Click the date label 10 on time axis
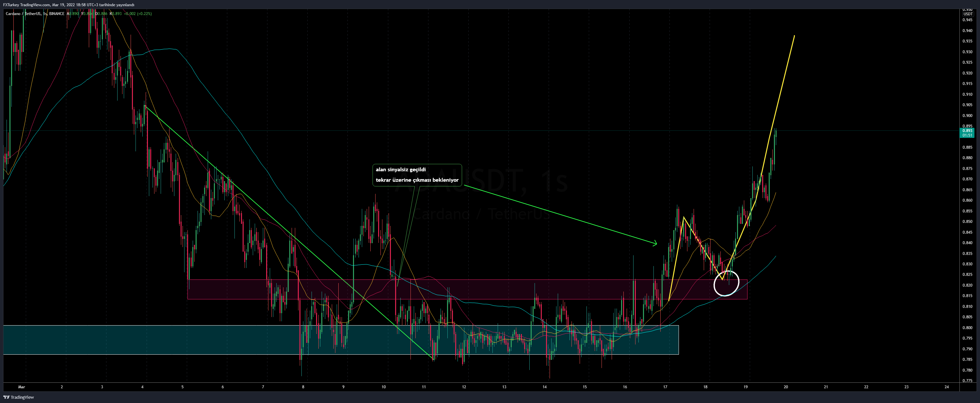 pyautogui.click(x=383, y=387)
